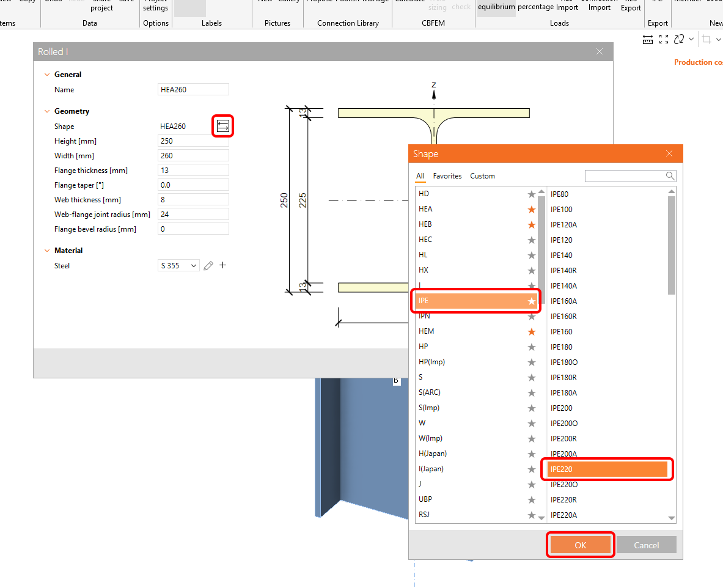Open the Steel grade dropdown
Viewport: 723px width, 588px height.
[178, 266]
